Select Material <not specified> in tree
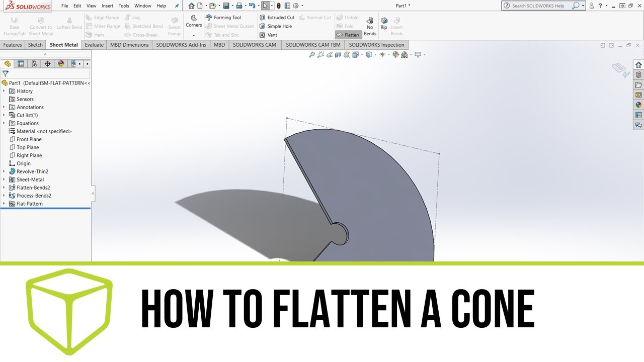 click(40, 131)
